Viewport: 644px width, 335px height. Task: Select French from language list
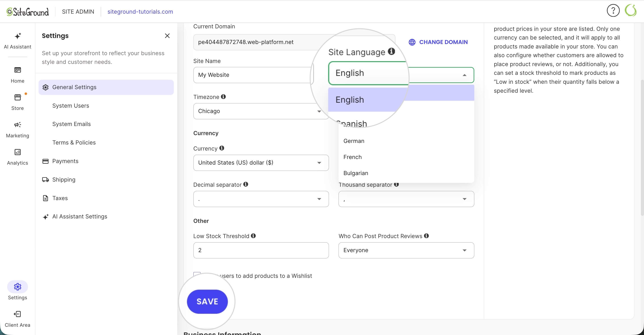(x=406, y=157)
